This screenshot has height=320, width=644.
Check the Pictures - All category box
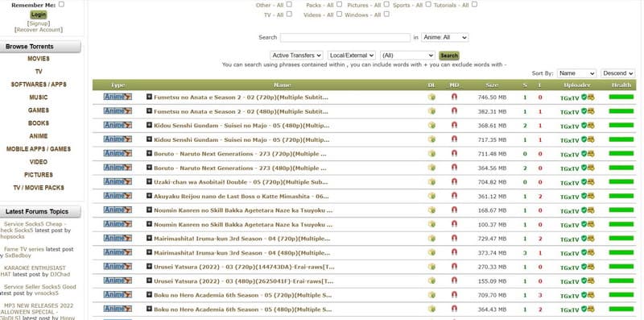tap(386, 4)
